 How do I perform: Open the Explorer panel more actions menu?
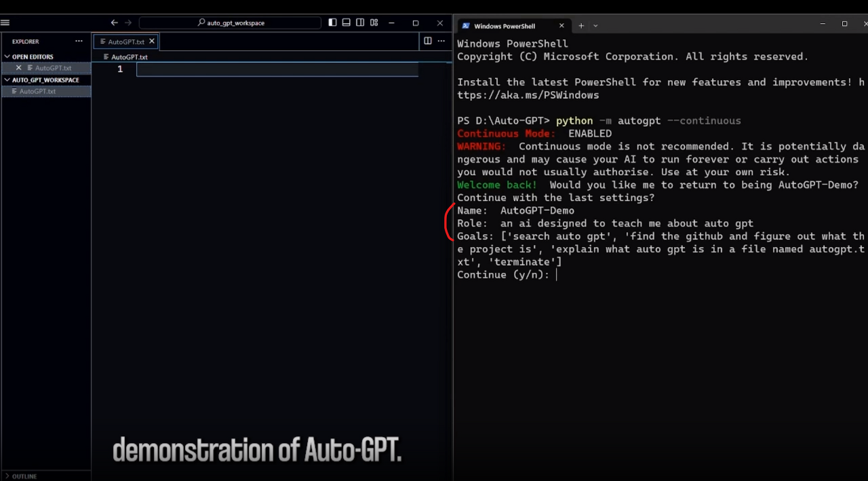coord(79,41)
